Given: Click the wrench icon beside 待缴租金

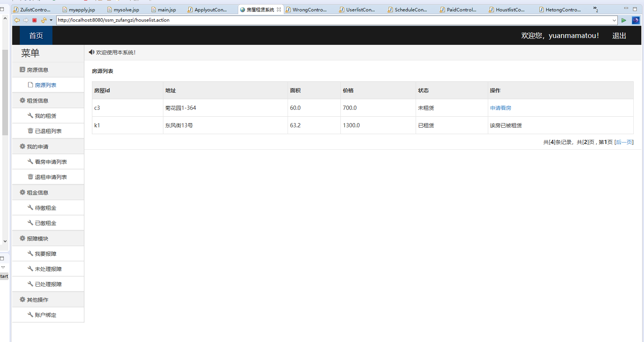Looking at the screenshot, I should pos(31,207).
